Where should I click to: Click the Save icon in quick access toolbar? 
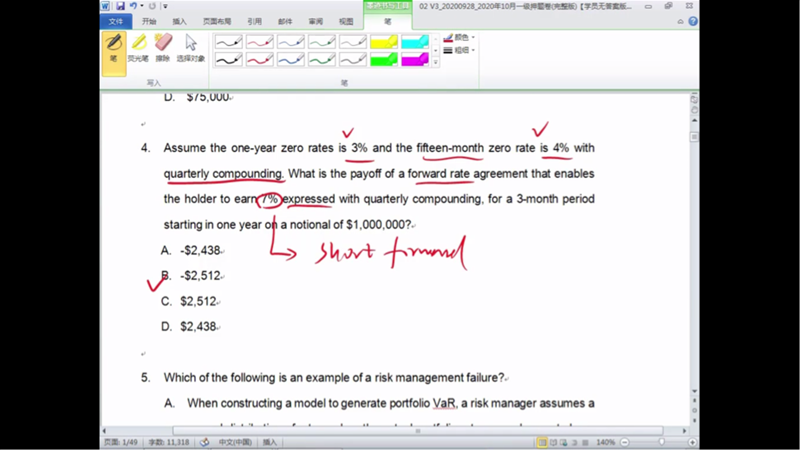tap(120, 6)
